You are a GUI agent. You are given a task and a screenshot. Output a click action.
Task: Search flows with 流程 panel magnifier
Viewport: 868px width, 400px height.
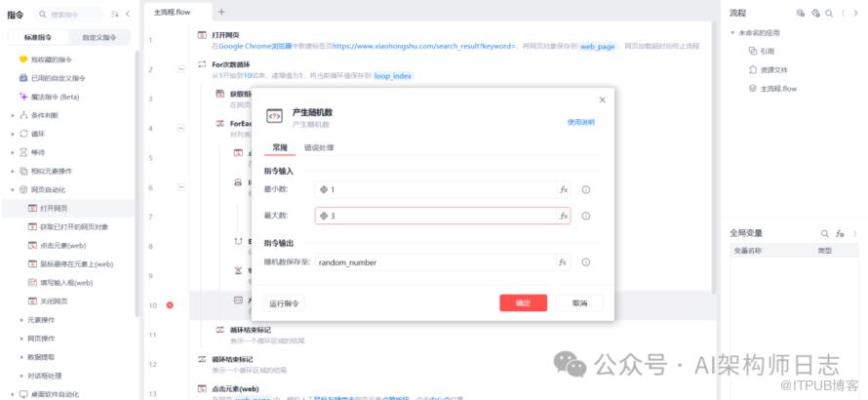[829, 14]
